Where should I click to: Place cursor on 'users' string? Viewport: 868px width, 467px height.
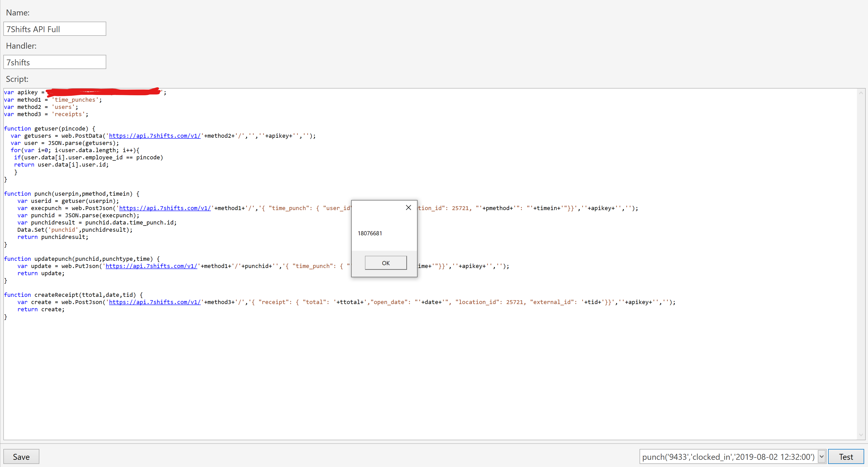(63, 107)
